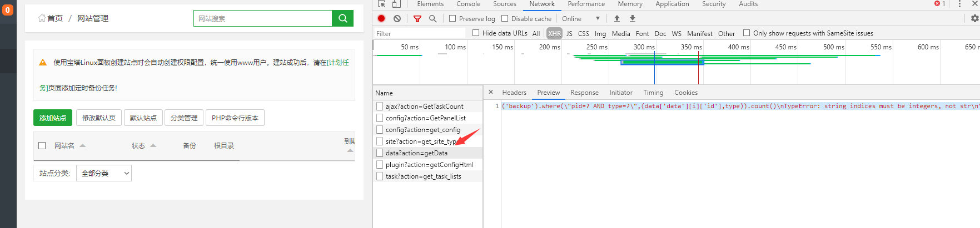The image size is (980, 228).
Task: Toggle the device toolbar icon
Action: (396, 4)
